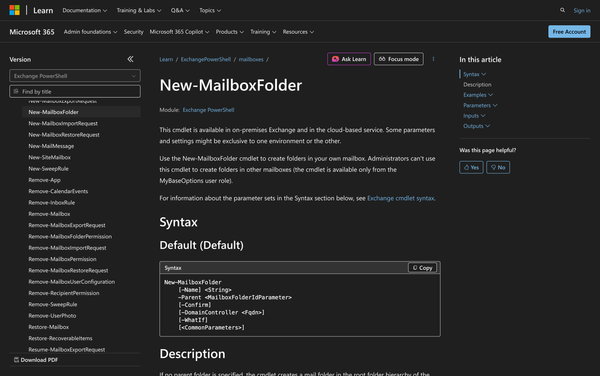Click the Free Account button
The width and height of the screenshot is (600, 376).
point(569,32)
